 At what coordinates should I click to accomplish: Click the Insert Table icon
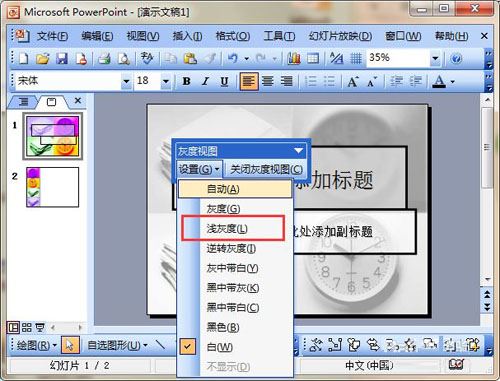pyautogui.click(x=313, y=58)
